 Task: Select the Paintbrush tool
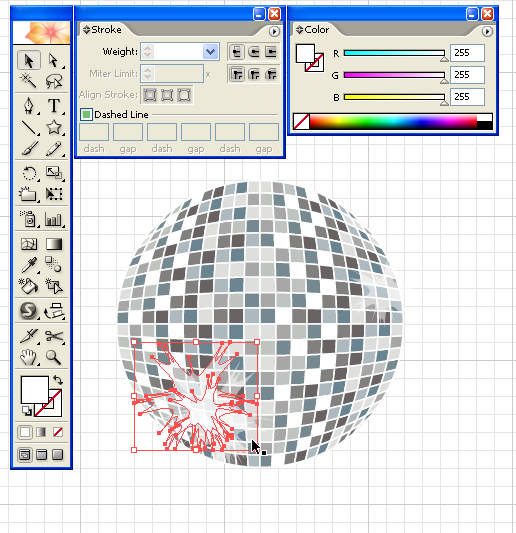coord(29,148)
